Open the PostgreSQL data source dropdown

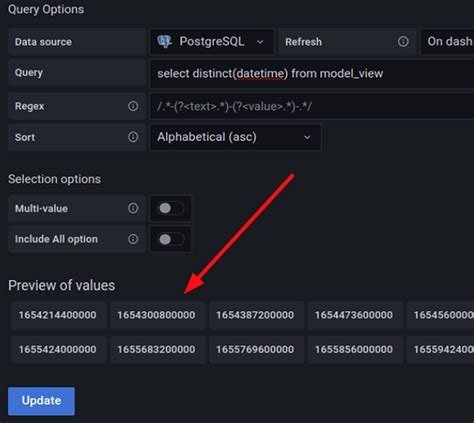[x=212, y=42]
